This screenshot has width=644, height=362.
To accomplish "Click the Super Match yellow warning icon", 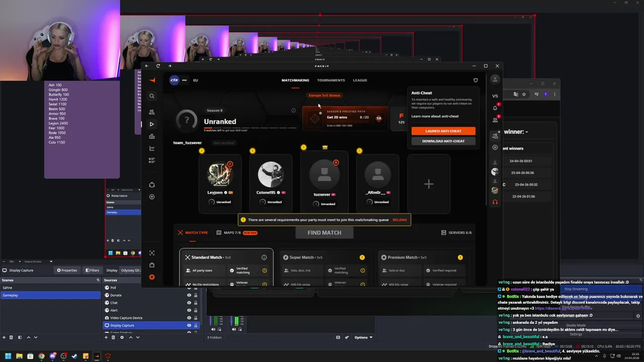I will click(362, 257).
